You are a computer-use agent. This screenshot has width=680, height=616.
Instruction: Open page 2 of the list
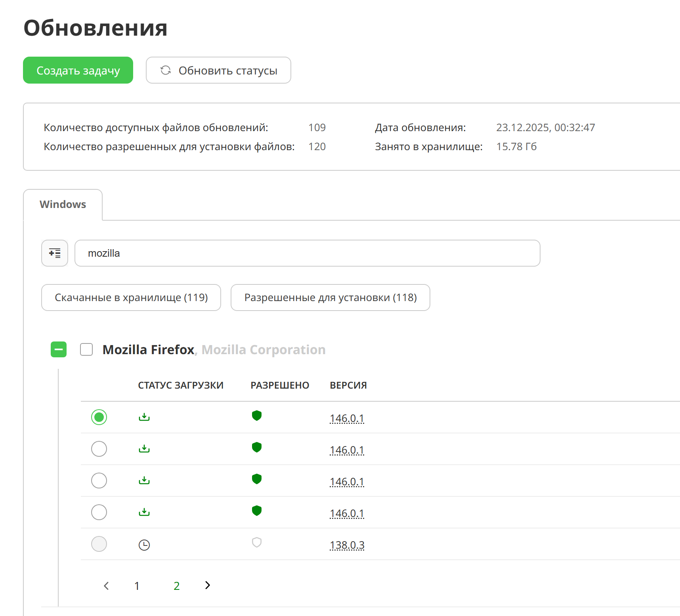[x=177, y=586]
